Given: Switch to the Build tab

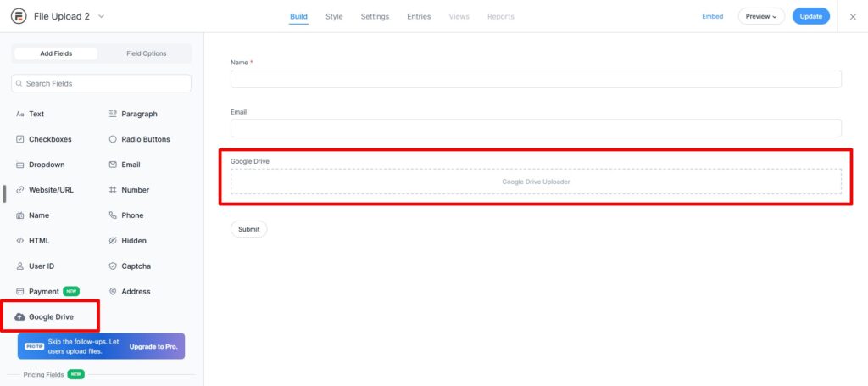Looking at the screenshot, I should tap(299, 17).
